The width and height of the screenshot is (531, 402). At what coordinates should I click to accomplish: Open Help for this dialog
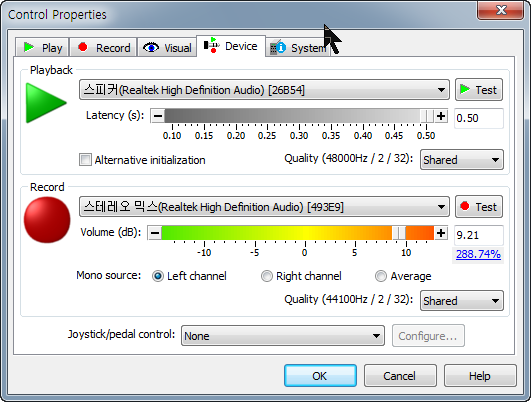click(480, 376)
